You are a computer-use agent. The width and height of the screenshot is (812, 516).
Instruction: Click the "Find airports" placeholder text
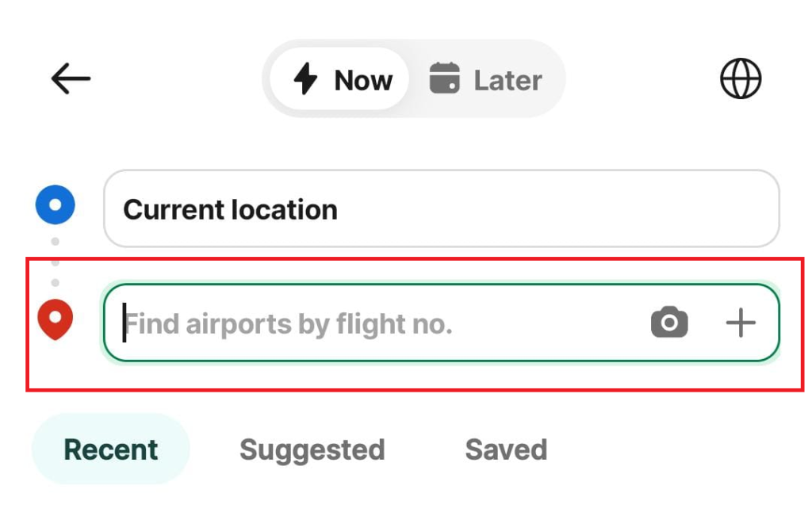point(209,324)
